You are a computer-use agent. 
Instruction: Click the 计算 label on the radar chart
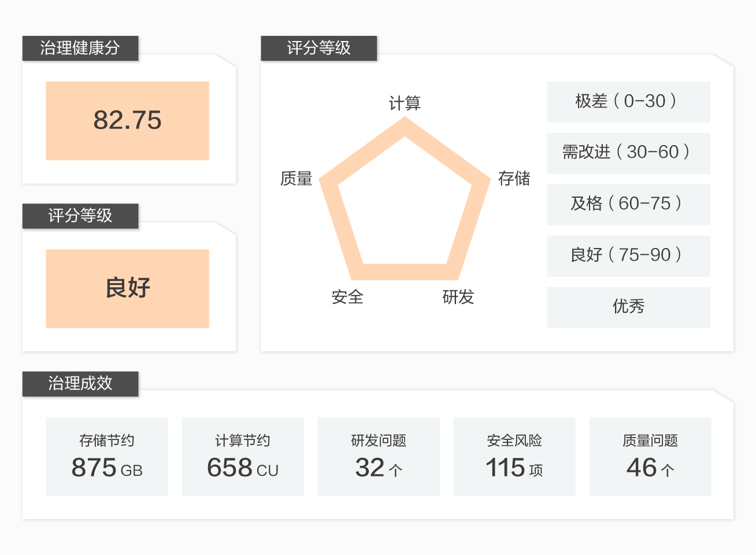pos(405,103)
